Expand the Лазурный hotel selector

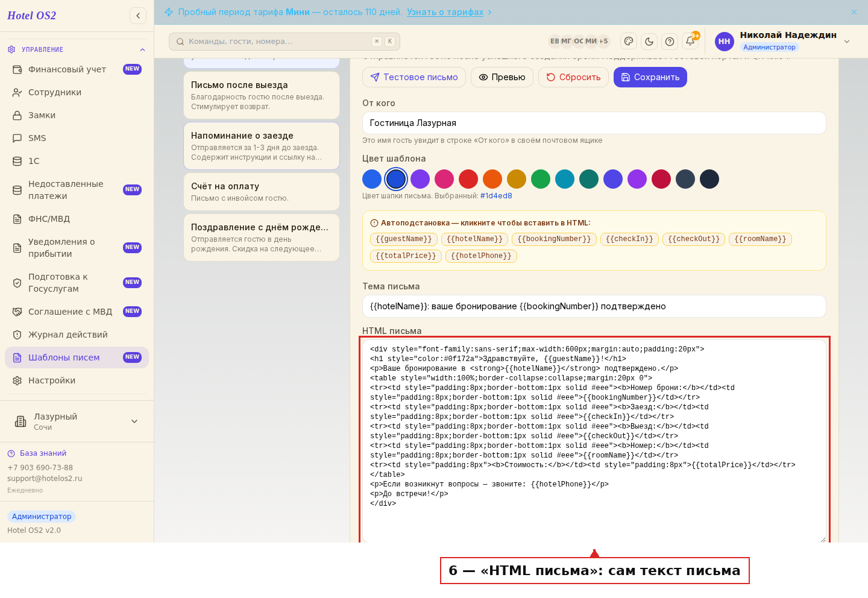pos(77,421)
